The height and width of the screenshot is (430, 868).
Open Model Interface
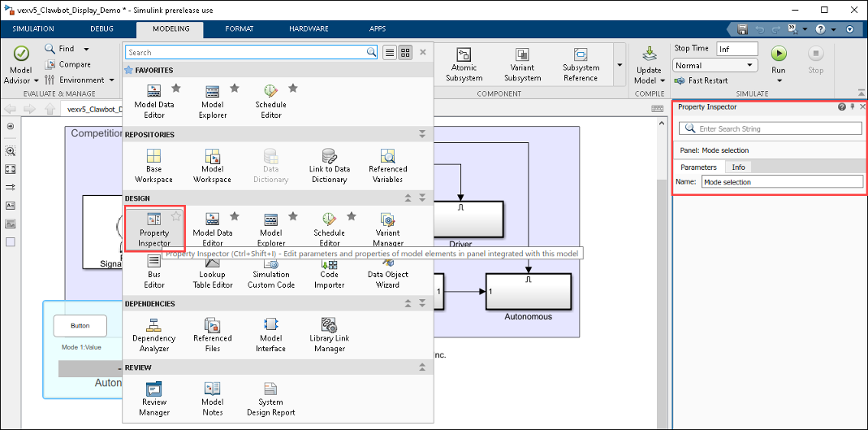[270, 335]
